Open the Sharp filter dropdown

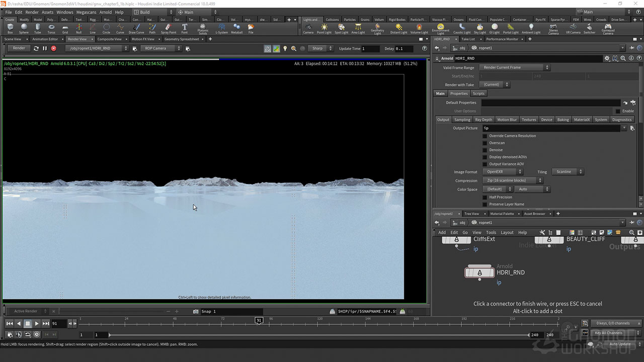pyautogui.click(x=320, y=48)
